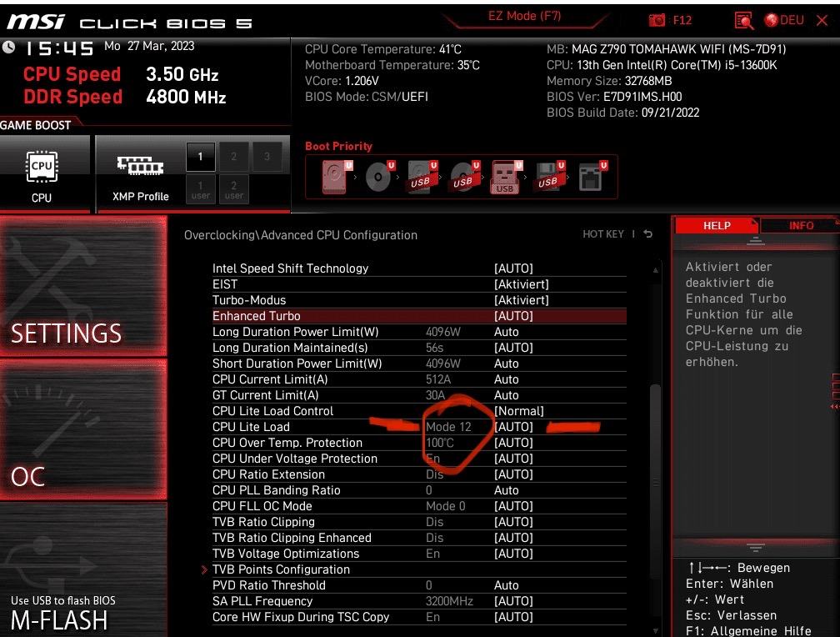Change Intel Speed Shift Technology [AUTO] value
The height and width of the screenshot is (637, 840).
coord(513,268)
